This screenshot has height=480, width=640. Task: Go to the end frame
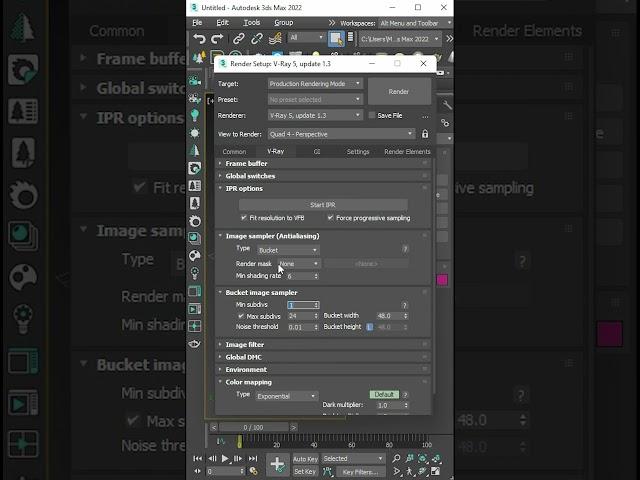[253, 458]
